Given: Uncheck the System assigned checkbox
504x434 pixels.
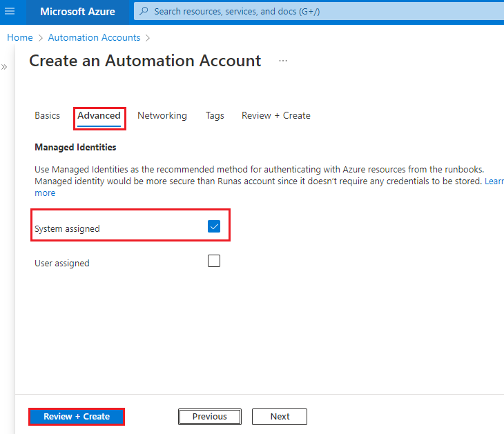Looking at the screenshot, I should click(214, 226).
